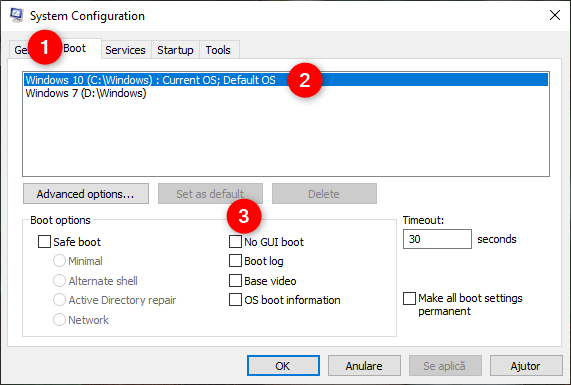
Task: Toggle OS boot information checkbox
Action: tap(235, 300)
